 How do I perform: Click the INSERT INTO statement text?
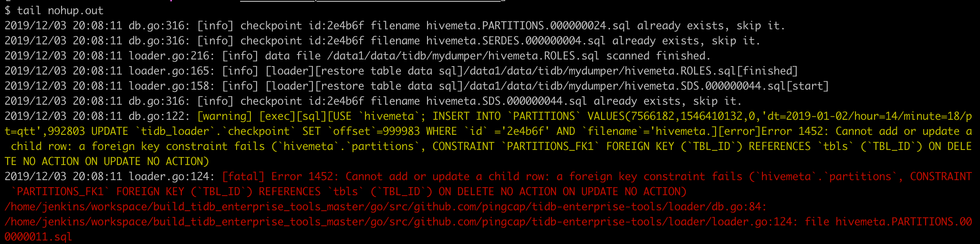click(467, 116)
